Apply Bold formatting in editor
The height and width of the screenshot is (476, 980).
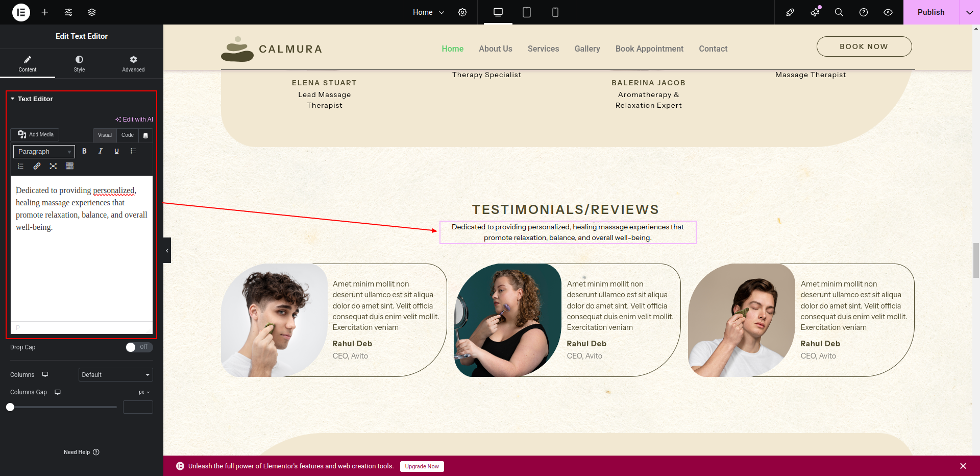click(84, 151)
